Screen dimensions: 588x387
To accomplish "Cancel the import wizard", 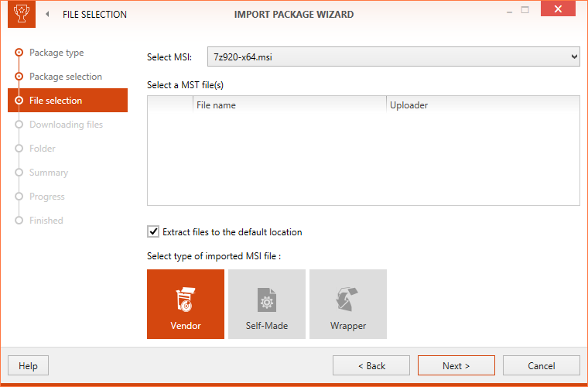I will tap(542, 365).
